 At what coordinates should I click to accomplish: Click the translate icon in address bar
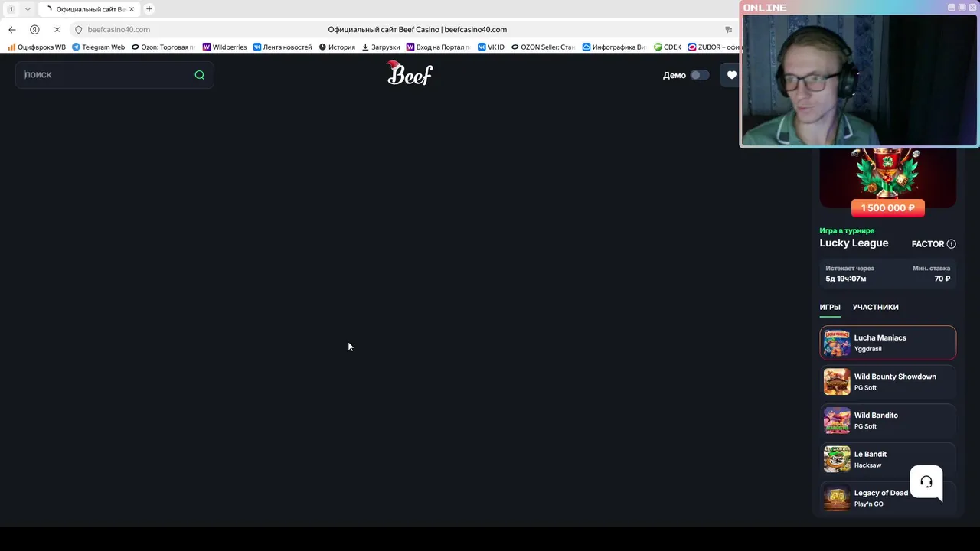728,29
